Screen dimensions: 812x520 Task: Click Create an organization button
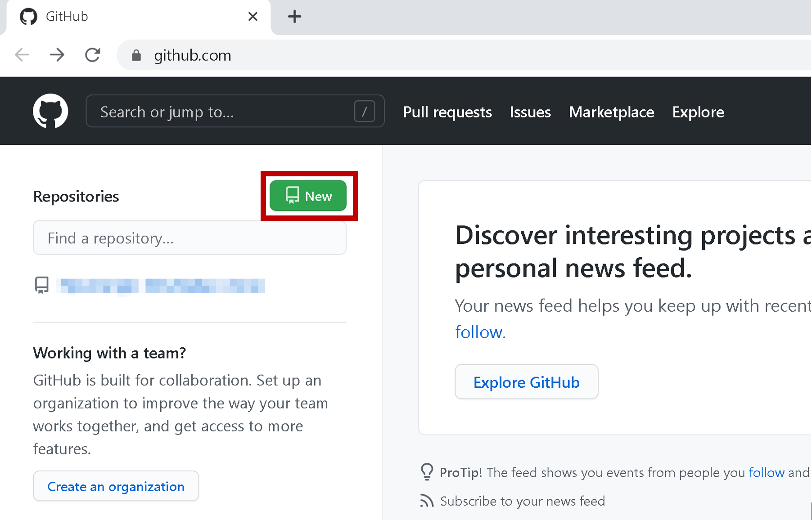pyautogui.click(x=116, y=486)
